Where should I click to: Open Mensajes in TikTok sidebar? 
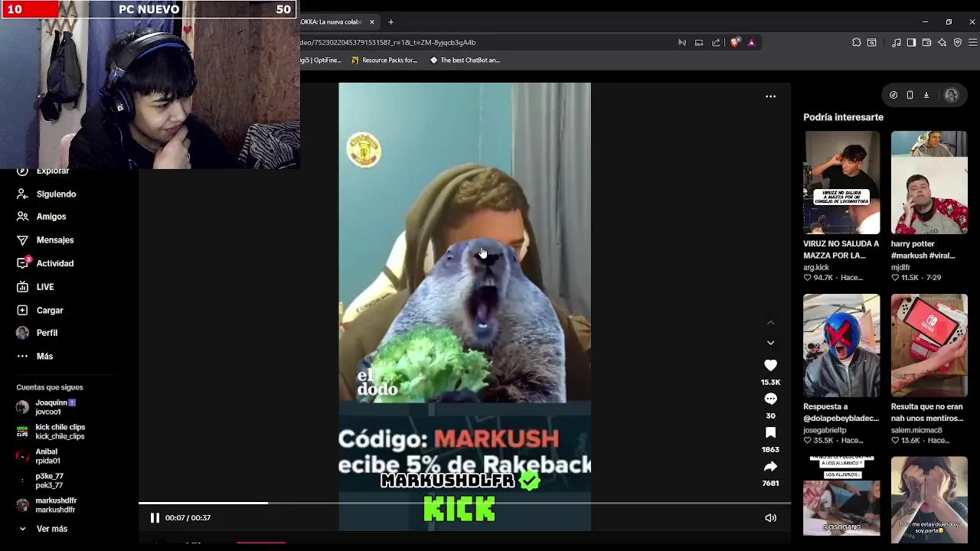coord(55,240)
